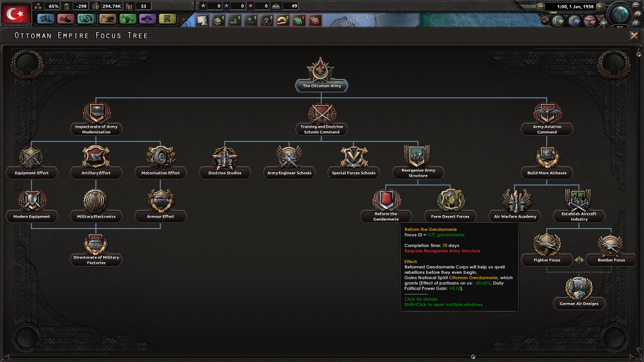The image size is (644, 362).
Task: Click the Turkish flag country button
Action: pyautogui.click(x=16, y=14)
